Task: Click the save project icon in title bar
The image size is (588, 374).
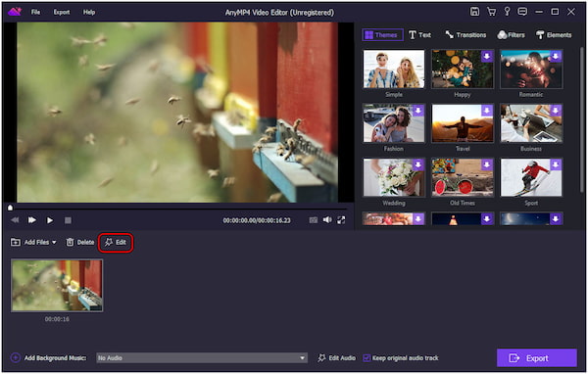Action: click(x=474, y=12)
